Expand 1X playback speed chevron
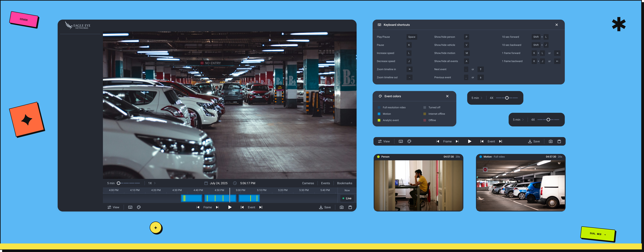 click(155, 183)
